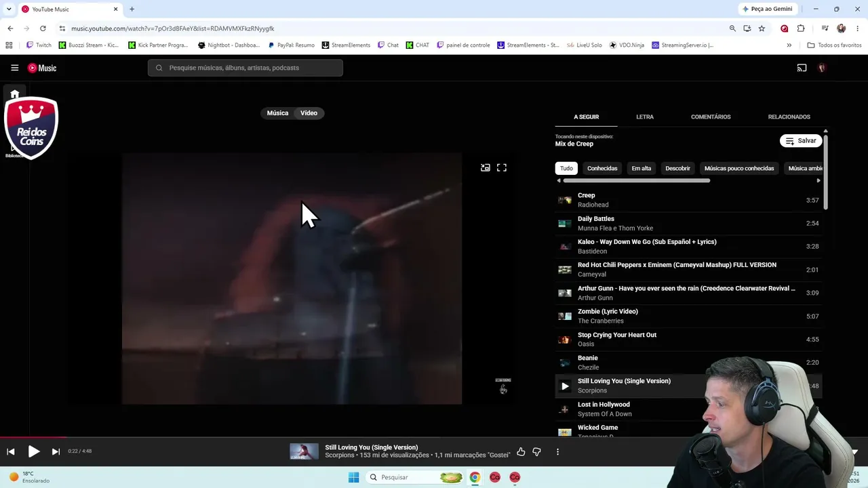Open the Todos os favoritos folder
868x488 pixels.
[834, 45]
